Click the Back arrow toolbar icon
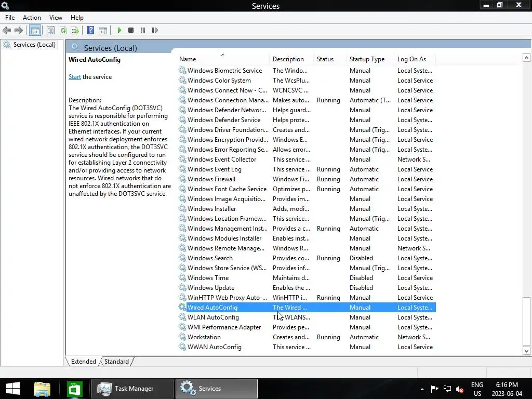This screenshot has width=532, height=399. 7,30
